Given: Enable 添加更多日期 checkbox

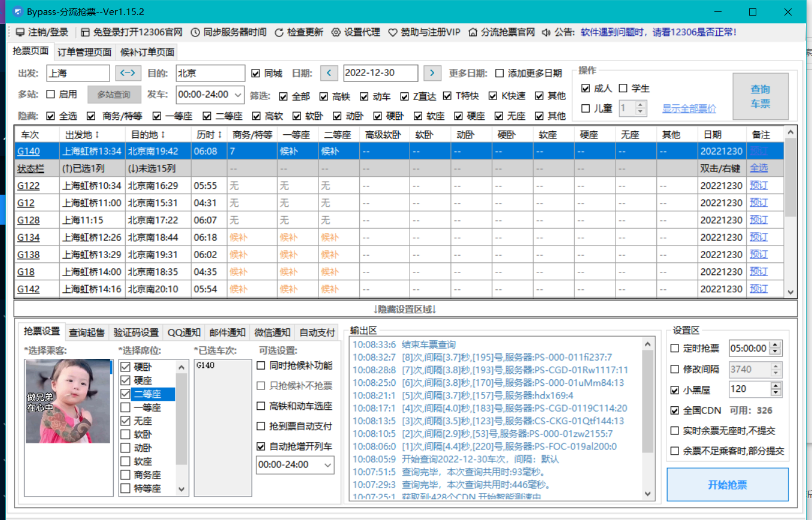Looking at the screenshot, I should (x=499, y=73).
